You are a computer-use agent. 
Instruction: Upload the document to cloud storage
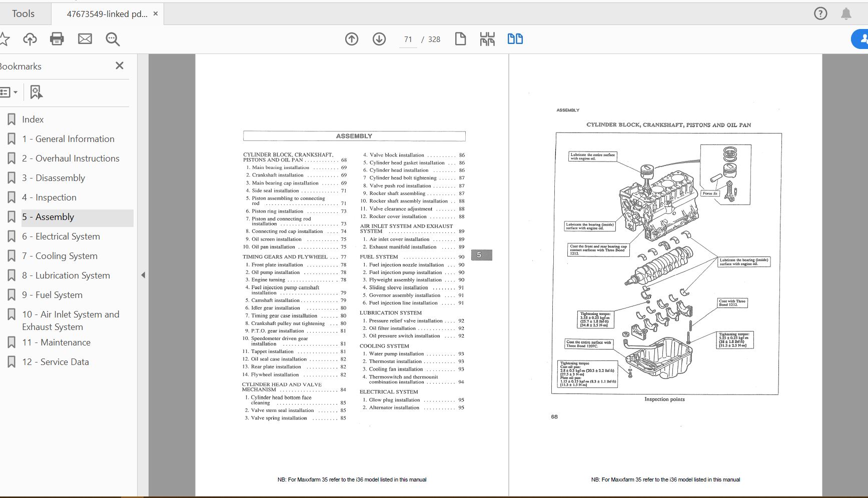[x=30, y=39]
